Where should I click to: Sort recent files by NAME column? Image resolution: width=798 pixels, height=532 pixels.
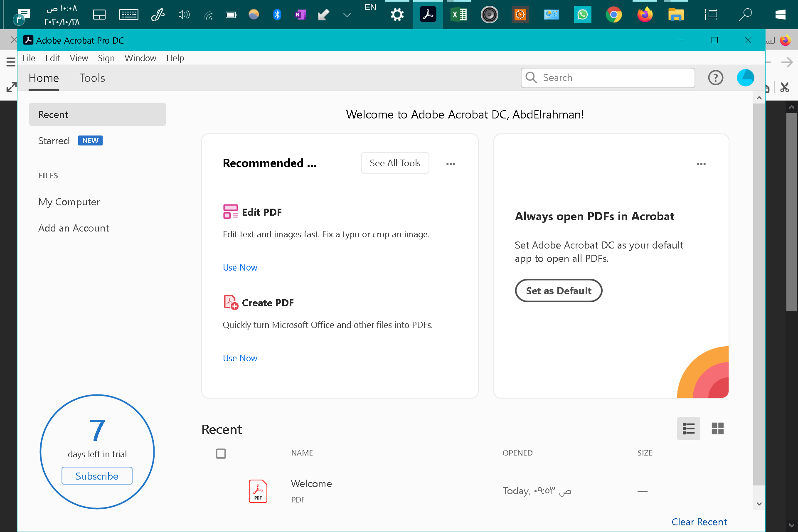click(x=302, y=453)
